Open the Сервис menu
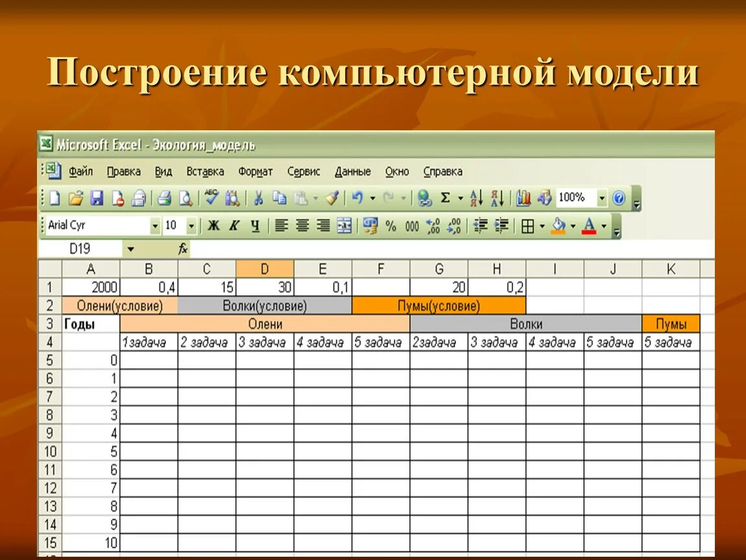Viewport: 746px width, 560px height. (x=304, y=171)
